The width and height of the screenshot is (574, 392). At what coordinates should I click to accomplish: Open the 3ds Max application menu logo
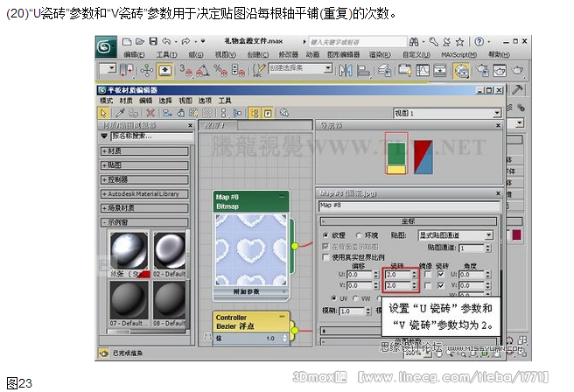pos(106,46)
